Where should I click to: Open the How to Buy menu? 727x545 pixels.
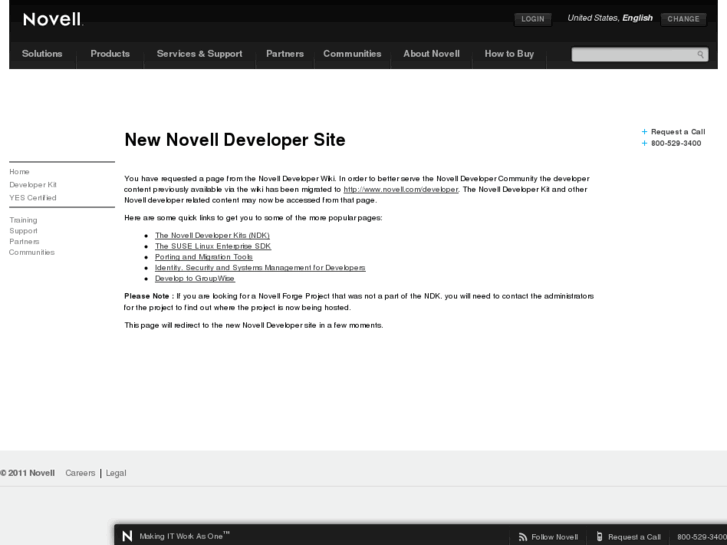tap(509, 54)
